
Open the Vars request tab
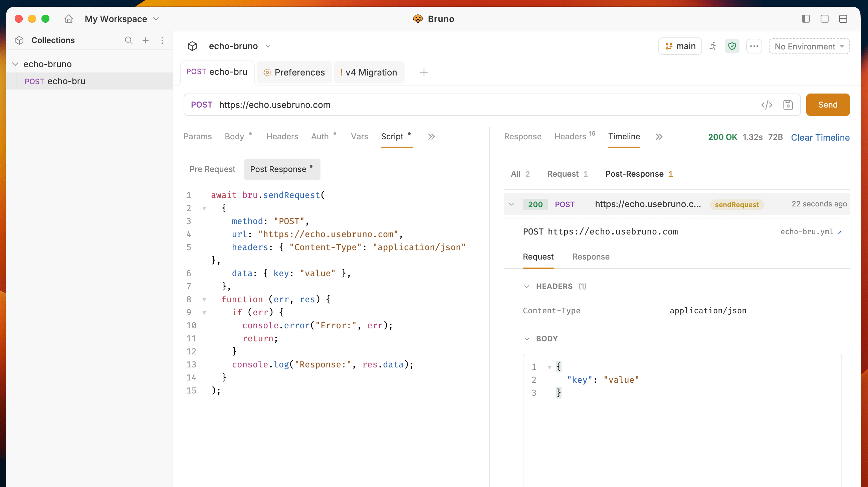pos(359,137)
